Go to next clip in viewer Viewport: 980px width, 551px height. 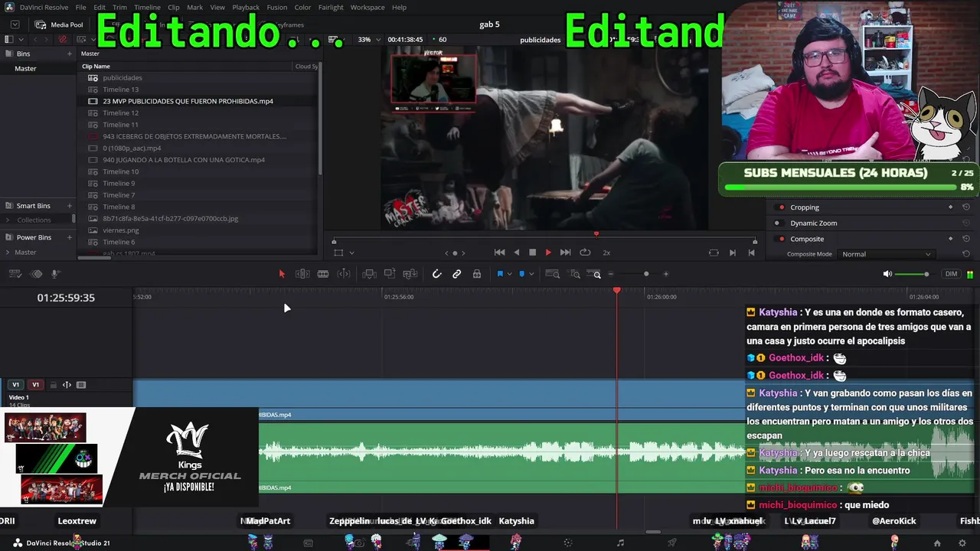pos(733,253)
